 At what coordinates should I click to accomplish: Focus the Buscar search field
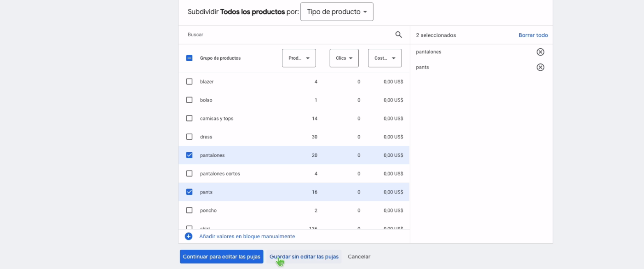pyautogui.click(x=285, y=34)
